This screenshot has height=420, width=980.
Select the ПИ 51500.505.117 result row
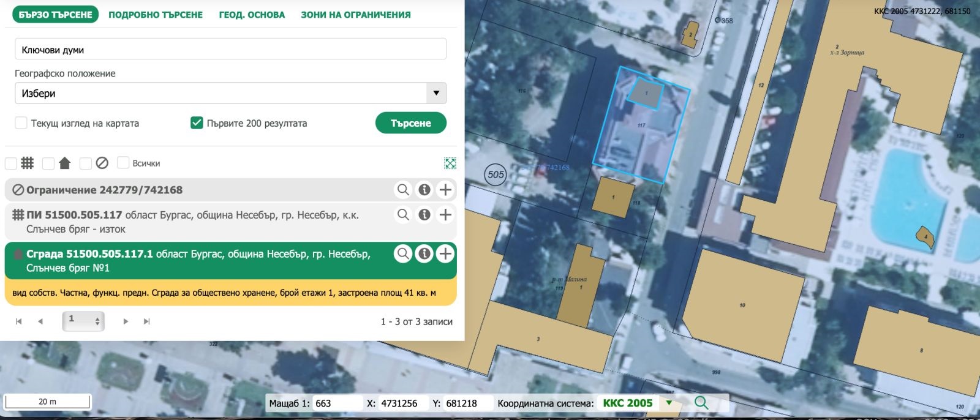coord(230,222)
